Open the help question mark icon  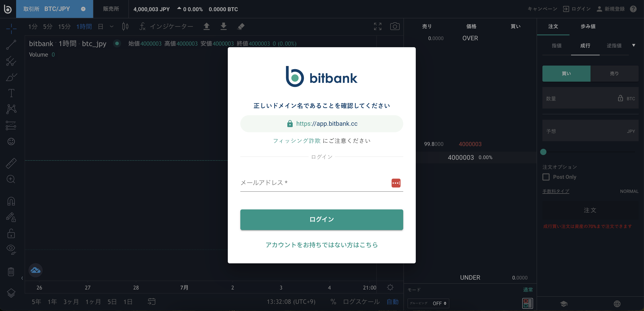click(633, 9)
